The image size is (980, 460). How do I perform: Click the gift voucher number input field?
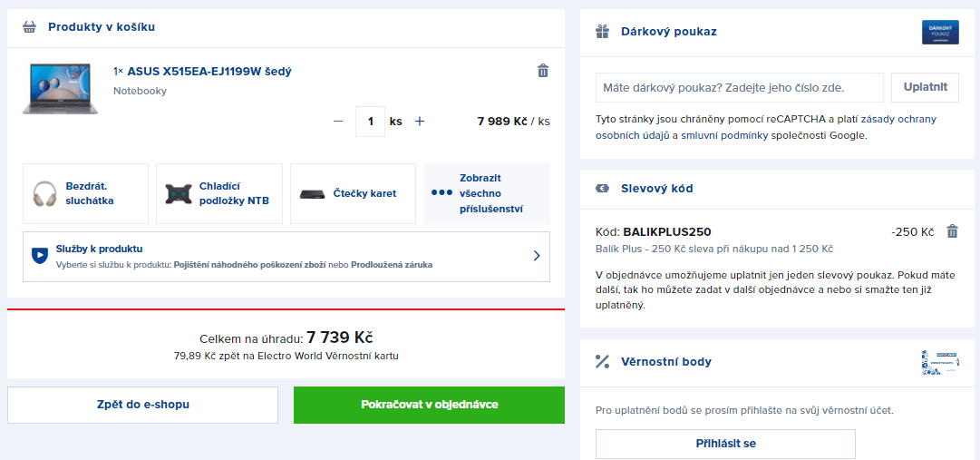740,88
